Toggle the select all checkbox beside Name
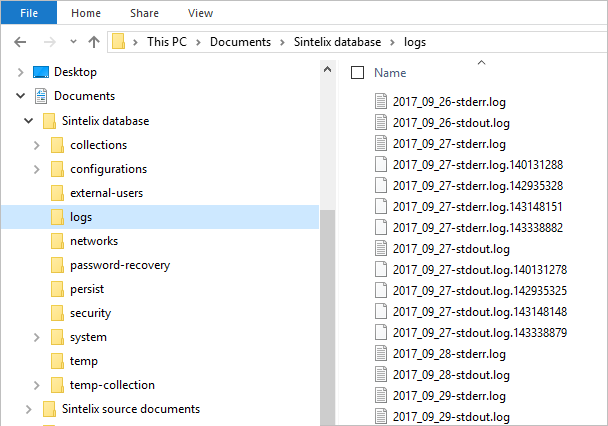This screenshot has height=426, width=608. (357, 73)
